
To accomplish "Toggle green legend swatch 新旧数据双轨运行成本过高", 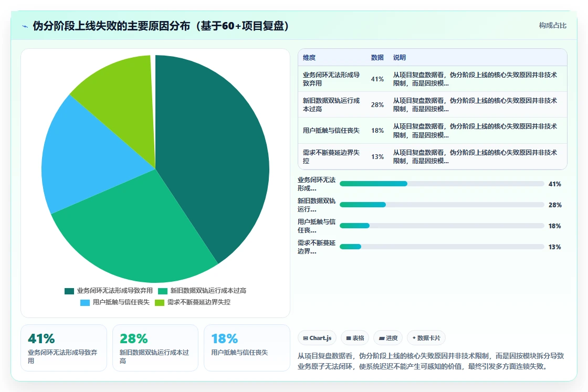I will pyautogui.click(x=162, y=291).
